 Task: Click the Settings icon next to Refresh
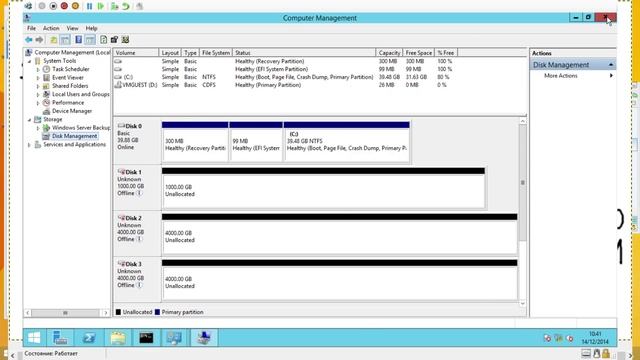pos(114,40)
